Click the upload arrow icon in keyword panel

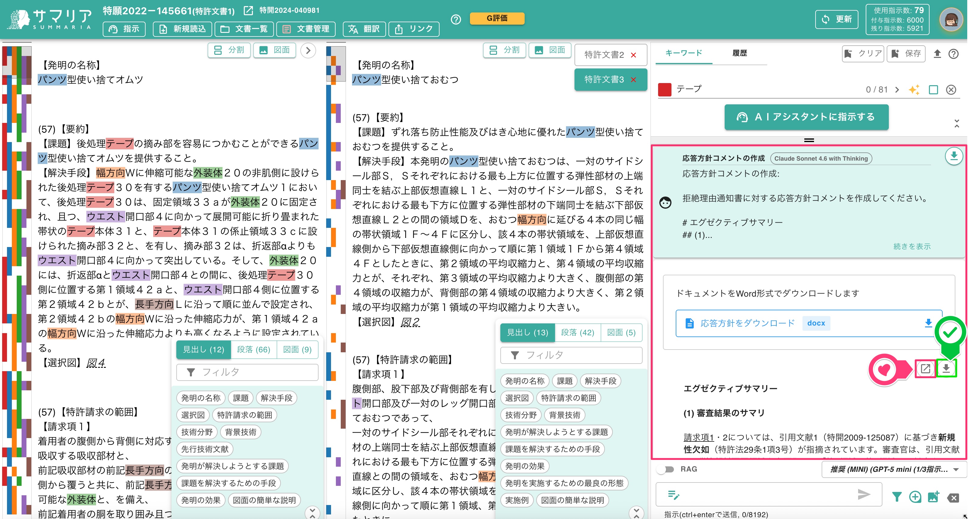[x=937, y=54]
